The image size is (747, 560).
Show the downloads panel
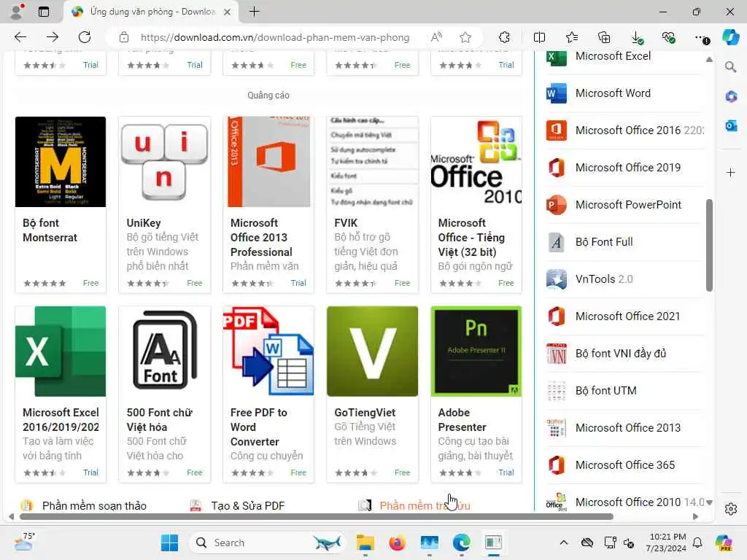pos(636,37)
